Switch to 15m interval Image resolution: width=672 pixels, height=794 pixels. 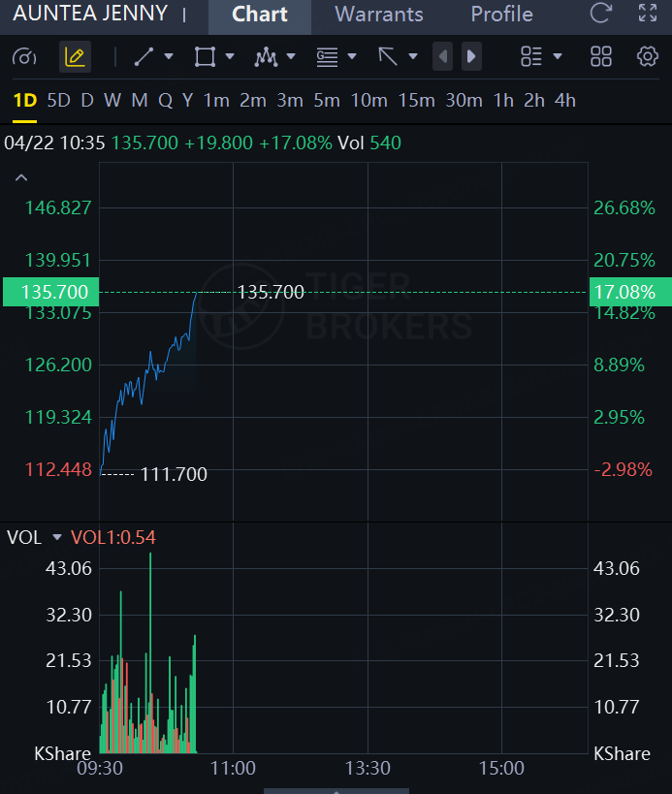point(416,100)
